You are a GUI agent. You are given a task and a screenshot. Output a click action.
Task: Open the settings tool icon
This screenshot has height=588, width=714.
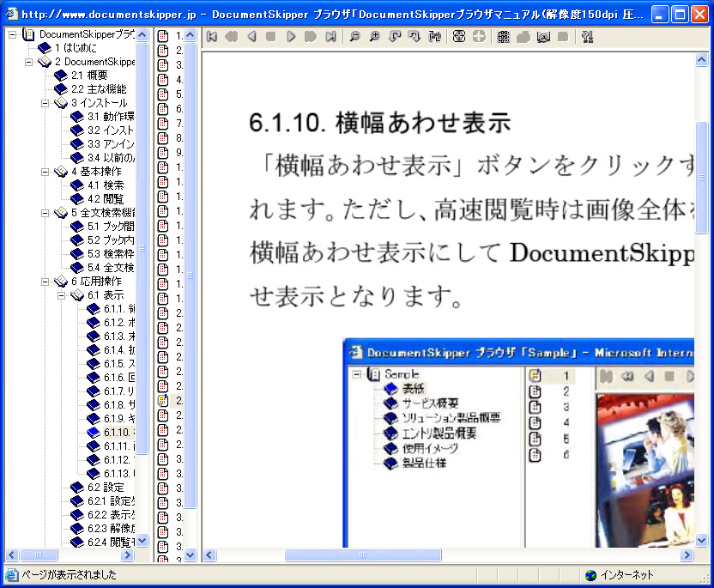click(x=587, y=36)
